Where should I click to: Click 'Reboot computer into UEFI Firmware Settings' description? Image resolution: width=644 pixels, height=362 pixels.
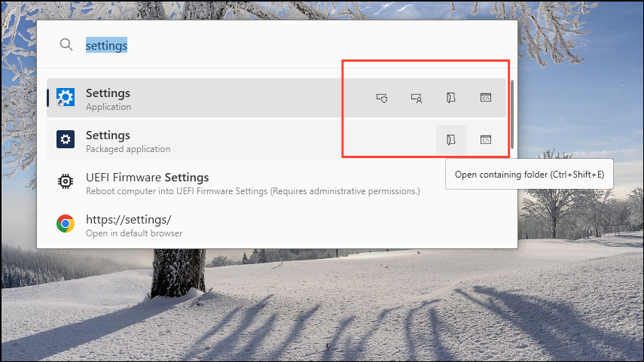(x=252, y=191)
